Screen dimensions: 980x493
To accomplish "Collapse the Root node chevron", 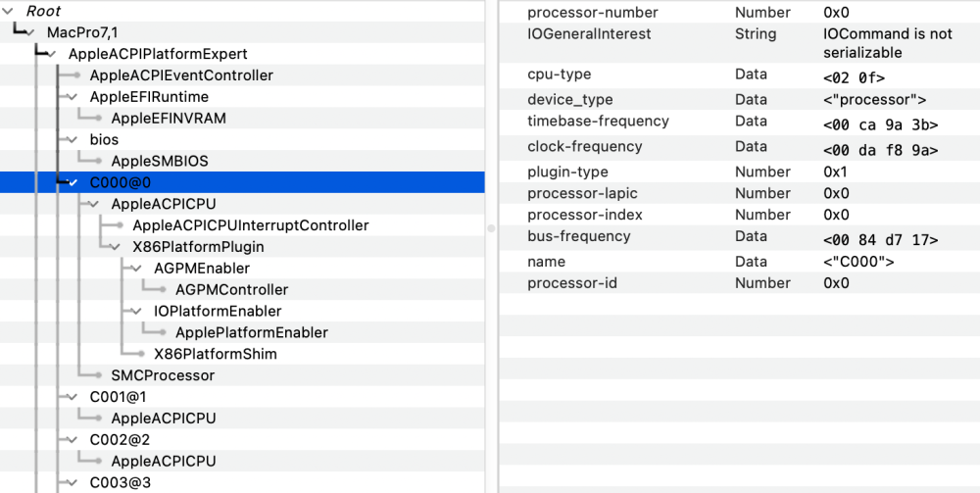I will click(8, 11).
